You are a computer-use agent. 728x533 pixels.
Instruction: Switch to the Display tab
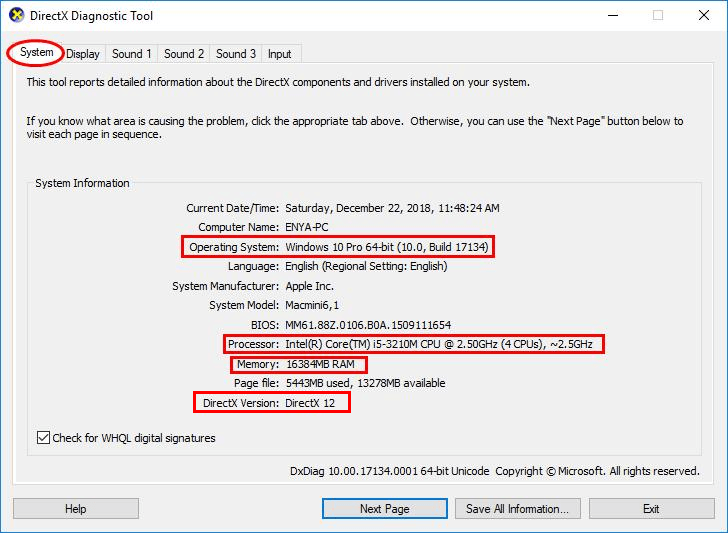point(83,54)
